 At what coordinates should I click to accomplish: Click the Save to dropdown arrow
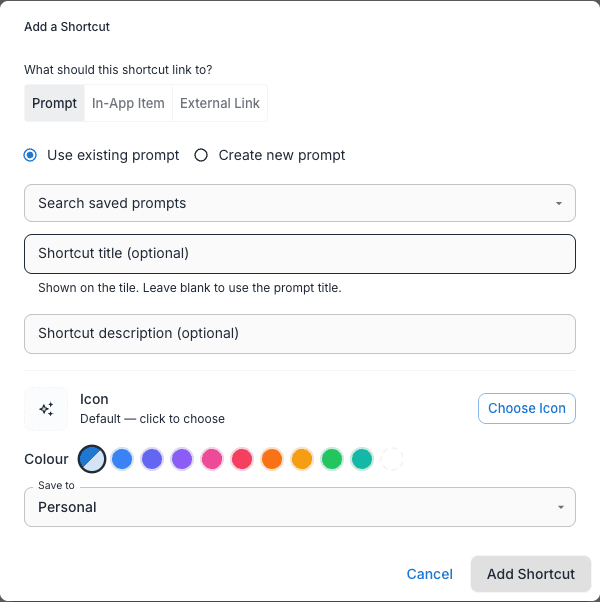[x=561, y=507]
